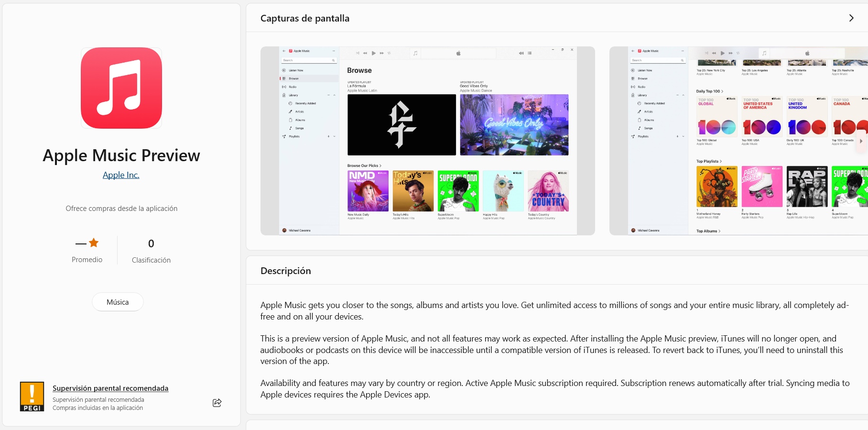Viewport: 868px width, 430px height.
Task: Click the paragraph starting 'Apple Music gets you closer'
Action: point(554,311)
